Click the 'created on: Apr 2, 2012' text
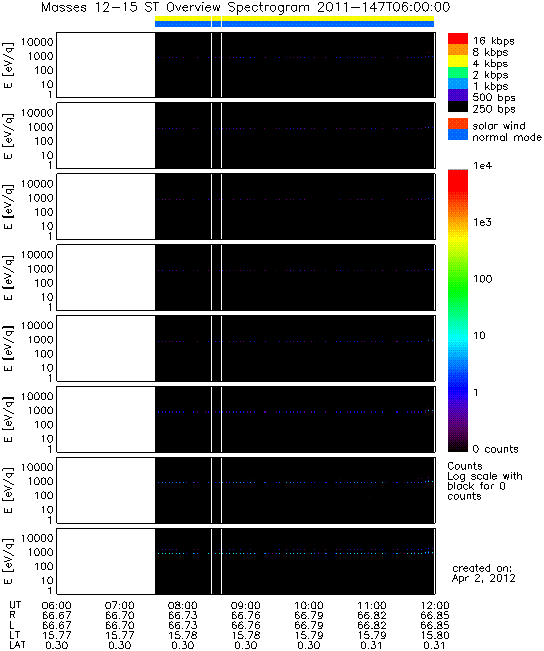The height and width of the screenshot is (651, 544). pyautogui.click(x=483, y=573)
